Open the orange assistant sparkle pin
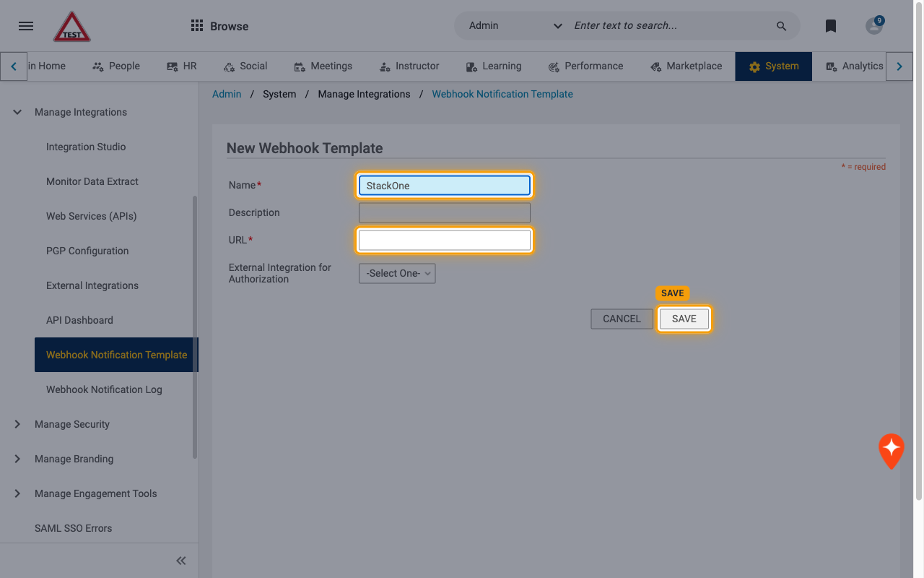This screenshot has height=578, width=924. tap(892, 451)
